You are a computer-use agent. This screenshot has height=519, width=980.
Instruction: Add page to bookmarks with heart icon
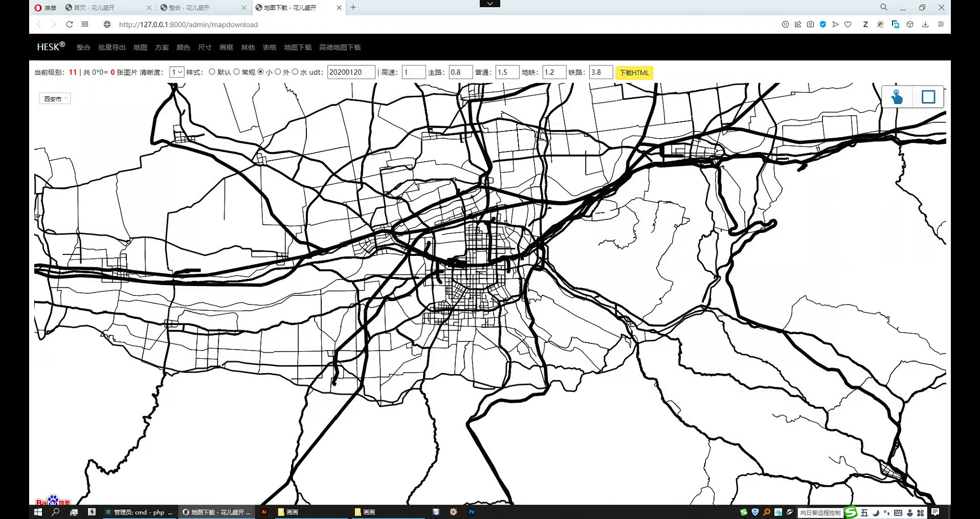coord(848,24)
